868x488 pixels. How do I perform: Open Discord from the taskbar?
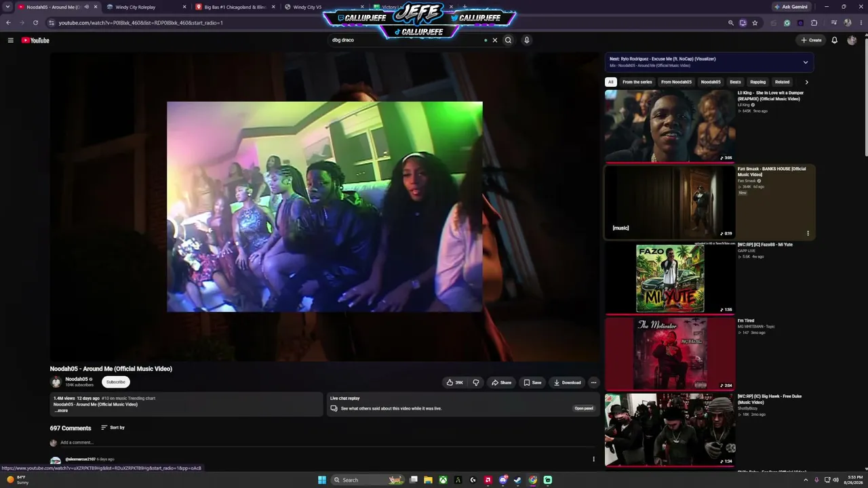502,480
